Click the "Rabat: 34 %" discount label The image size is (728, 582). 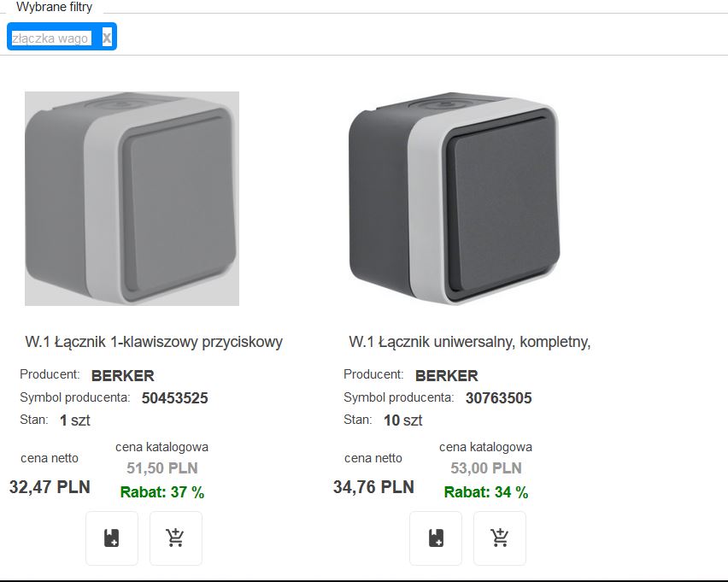(486, 492)
